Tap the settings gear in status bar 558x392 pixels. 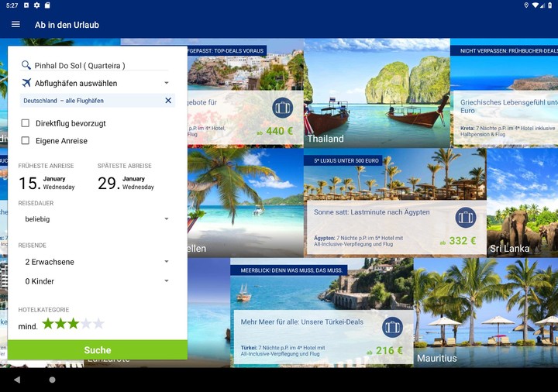[37, 5]
